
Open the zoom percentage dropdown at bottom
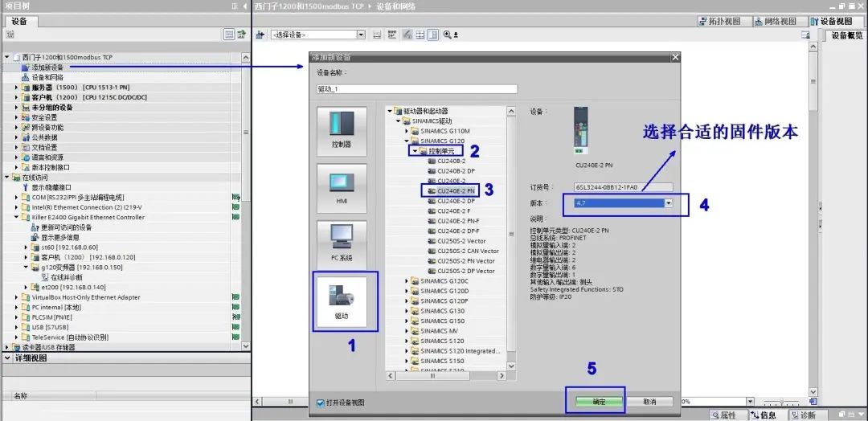pos(750,402)
